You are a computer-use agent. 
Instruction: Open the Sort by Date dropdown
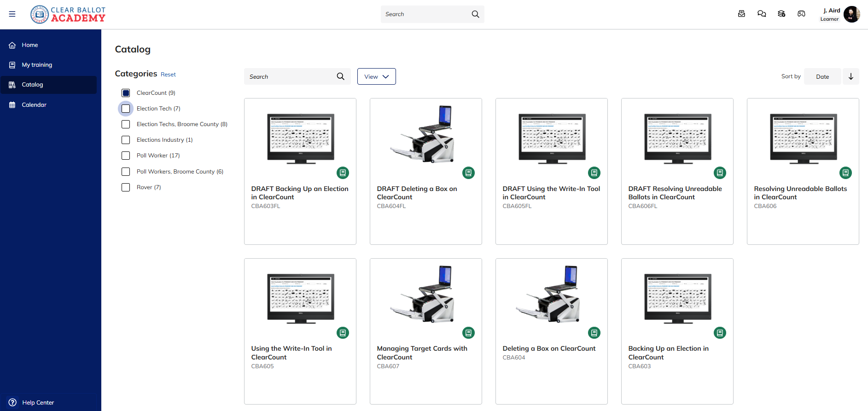[822, 76]
